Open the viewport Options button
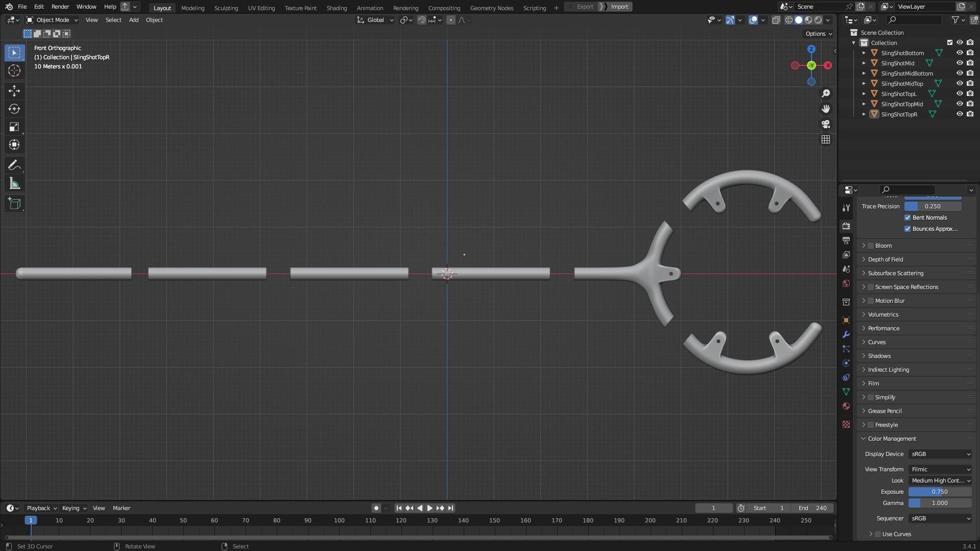 (819, 34)
